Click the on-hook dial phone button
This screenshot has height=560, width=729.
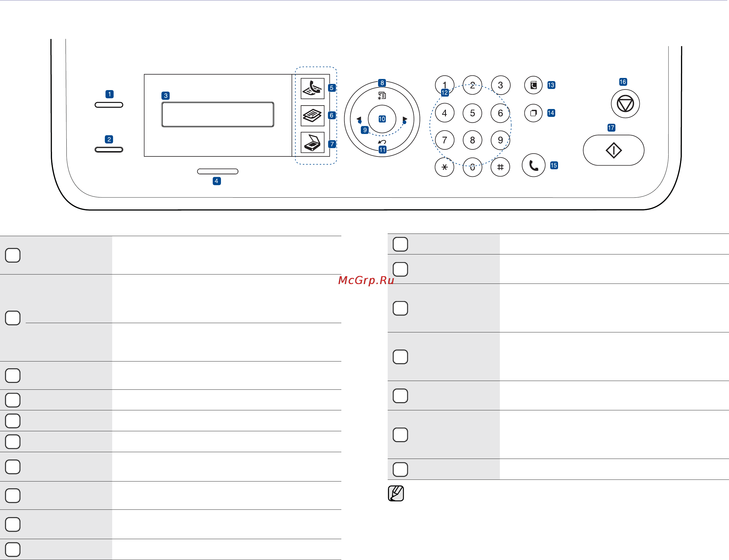(533, 165)
